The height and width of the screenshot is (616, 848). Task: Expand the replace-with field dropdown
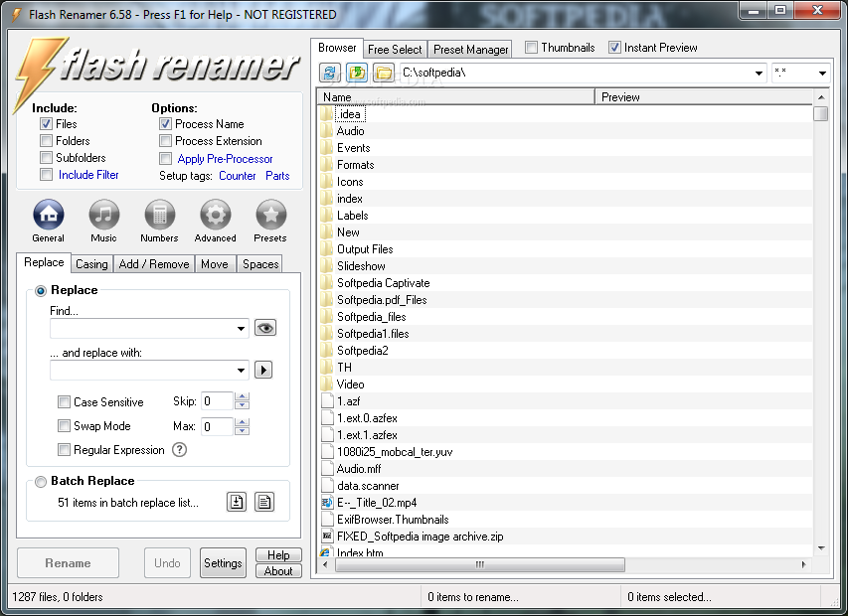(241, 371)
